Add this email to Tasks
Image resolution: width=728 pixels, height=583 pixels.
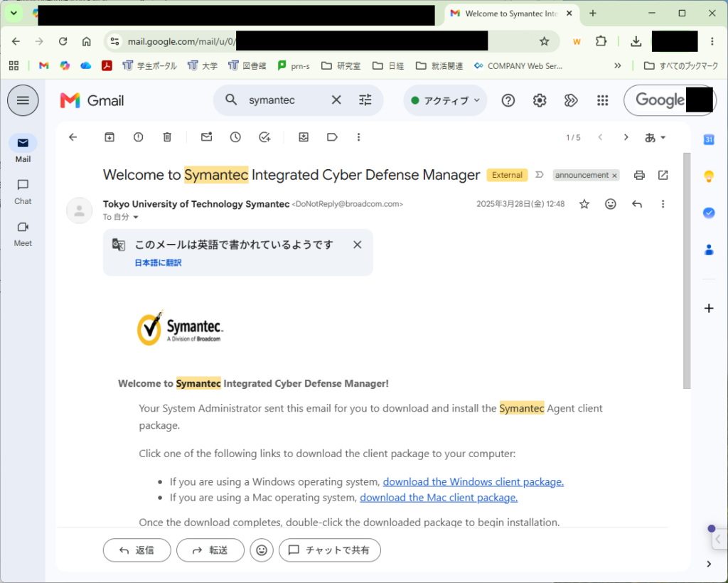click(x=264, y=137)
